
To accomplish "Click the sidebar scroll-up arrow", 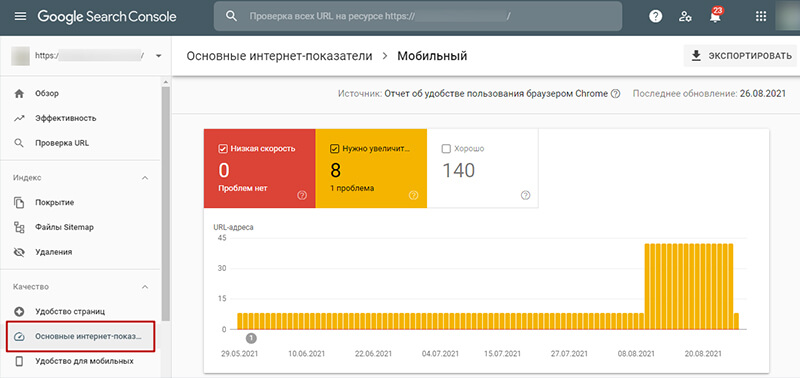I will click(x=165, y=82).
